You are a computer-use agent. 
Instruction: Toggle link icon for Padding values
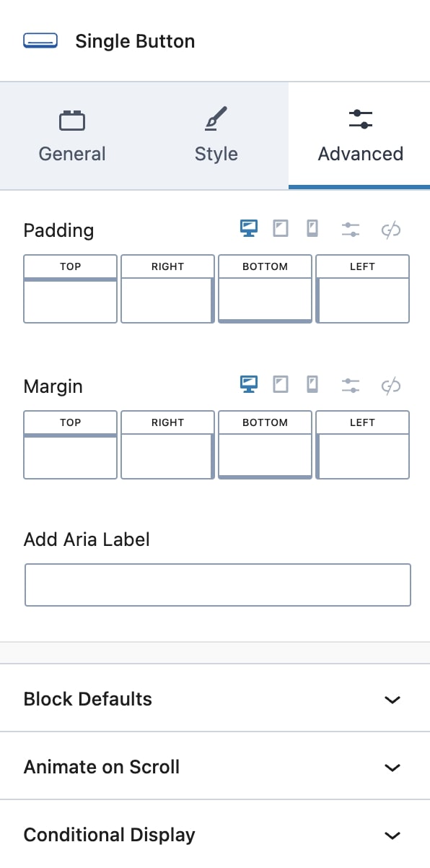pos(390,230)
